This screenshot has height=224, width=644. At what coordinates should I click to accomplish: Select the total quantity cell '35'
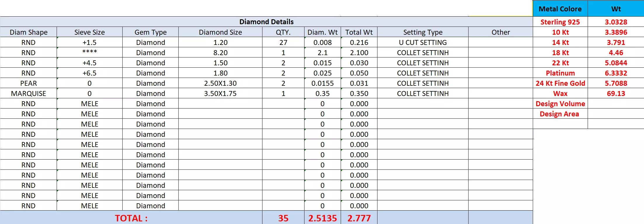283,218
